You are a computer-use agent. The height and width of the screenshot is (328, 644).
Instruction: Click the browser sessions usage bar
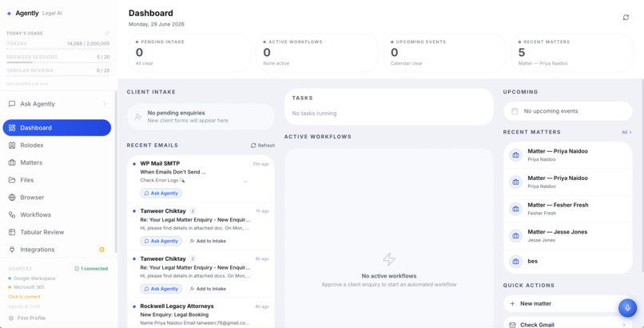tap(58, 62)
